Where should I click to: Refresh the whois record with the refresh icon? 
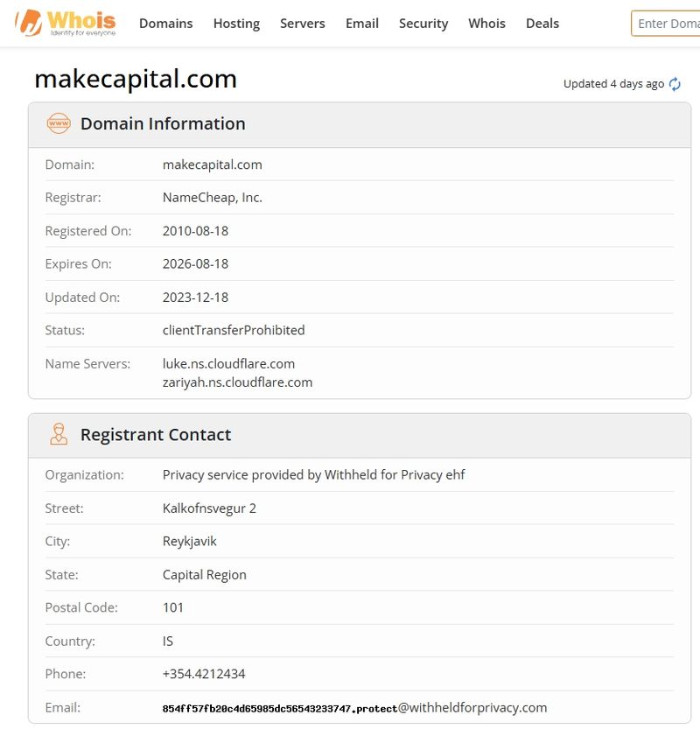[675, 84]
